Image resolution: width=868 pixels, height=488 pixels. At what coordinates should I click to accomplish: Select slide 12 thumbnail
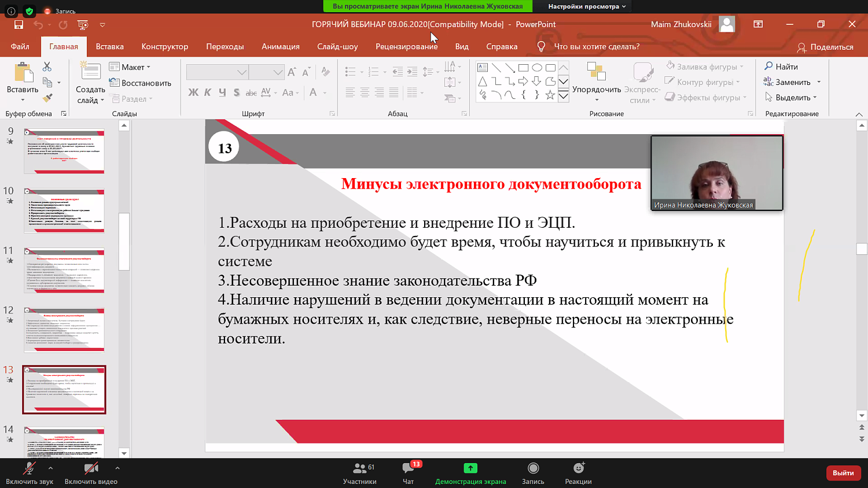[64, 330]
